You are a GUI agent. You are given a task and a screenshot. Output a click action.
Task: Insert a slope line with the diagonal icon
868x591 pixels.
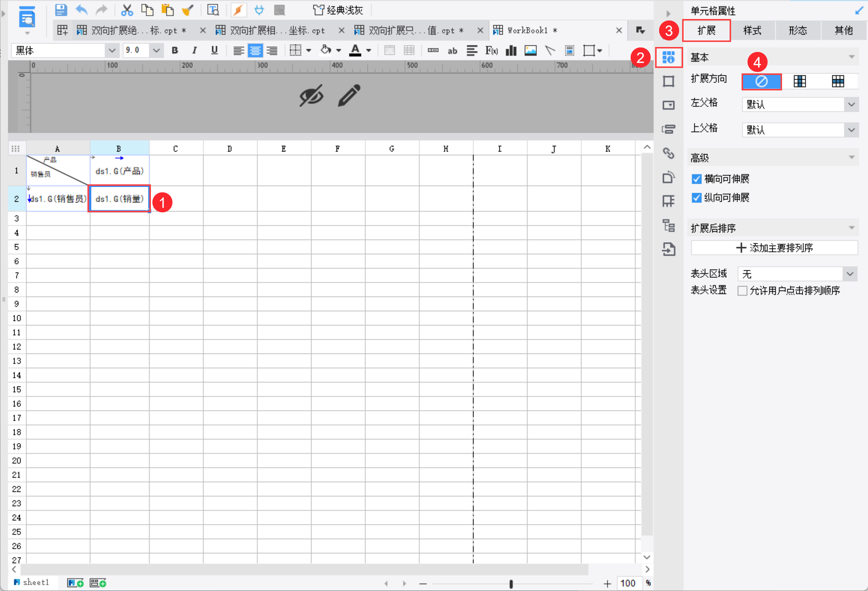click(x=550, y=50)
